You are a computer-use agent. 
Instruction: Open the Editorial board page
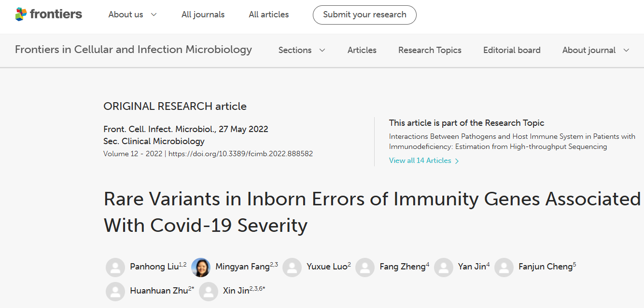(512, 50)
